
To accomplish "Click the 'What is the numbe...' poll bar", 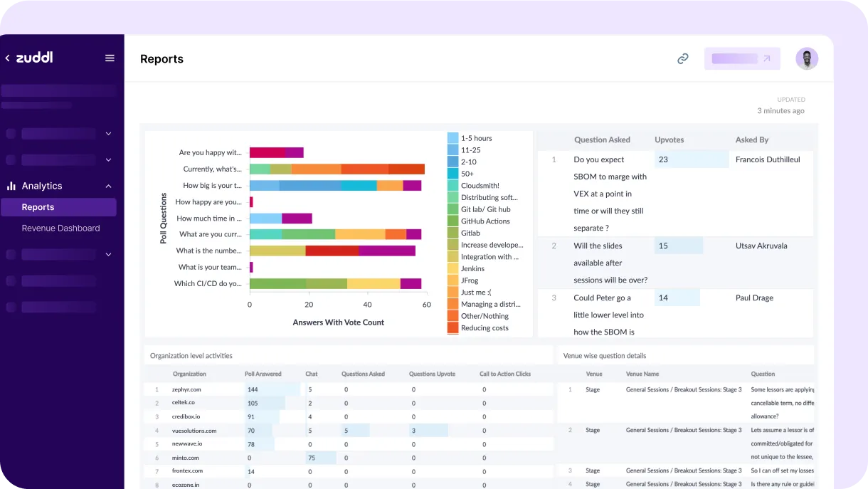I will click(332, 251).
